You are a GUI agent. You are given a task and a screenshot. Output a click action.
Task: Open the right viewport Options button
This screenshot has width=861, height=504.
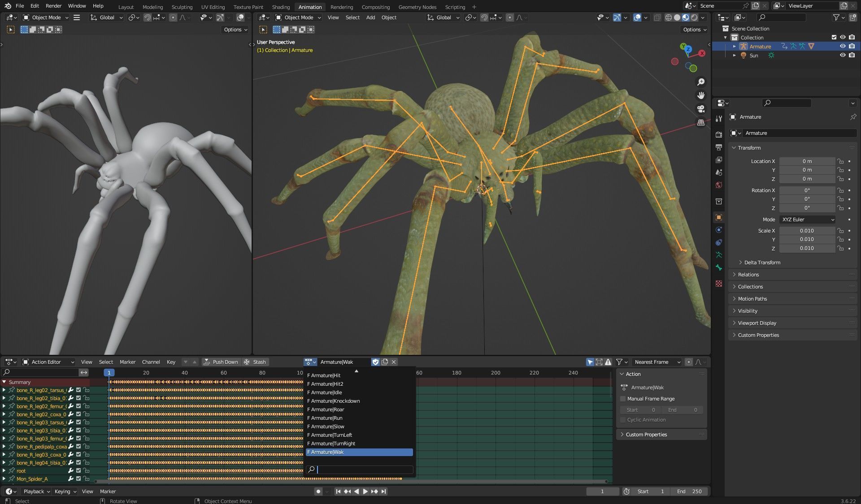click(694, 30)
